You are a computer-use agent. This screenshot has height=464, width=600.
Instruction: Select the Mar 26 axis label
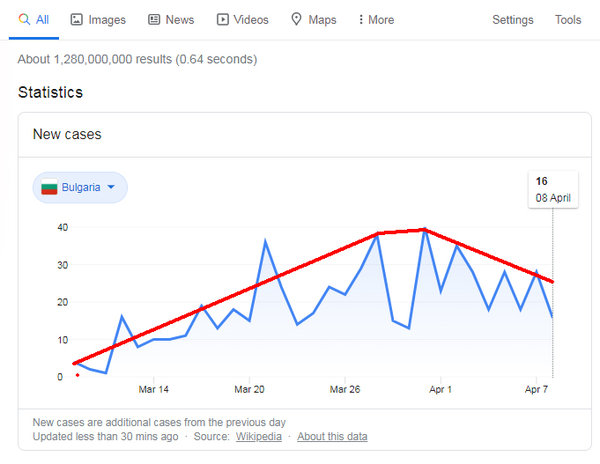(345, 389)
